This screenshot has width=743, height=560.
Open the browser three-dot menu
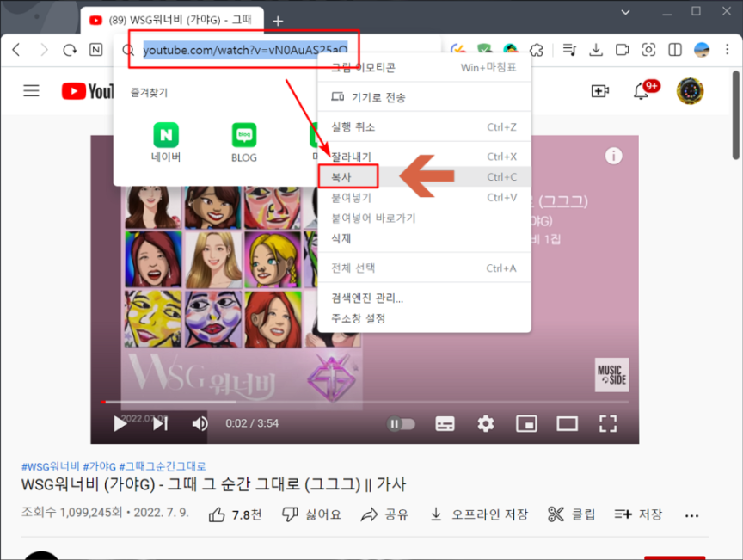727,50
